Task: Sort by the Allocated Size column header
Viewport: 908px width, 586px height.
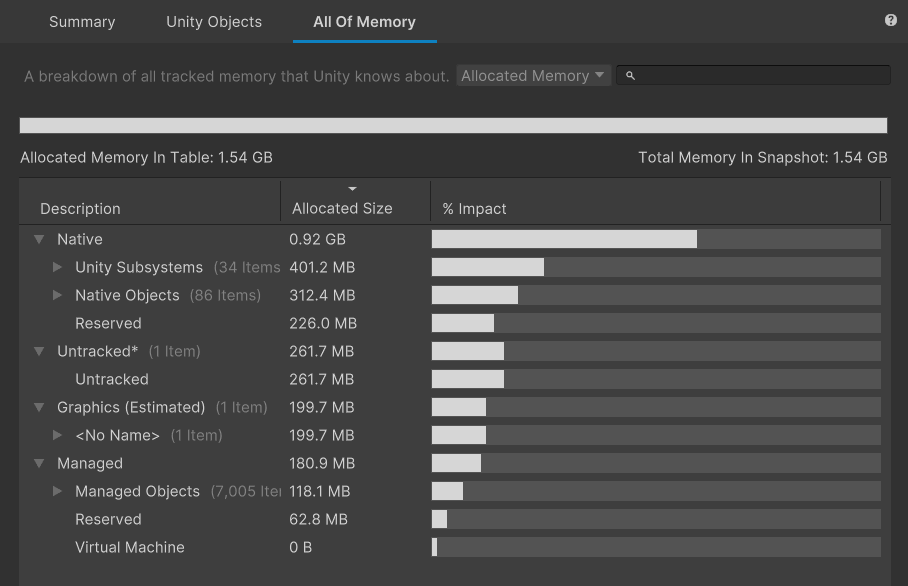Action: click(342, 208)
